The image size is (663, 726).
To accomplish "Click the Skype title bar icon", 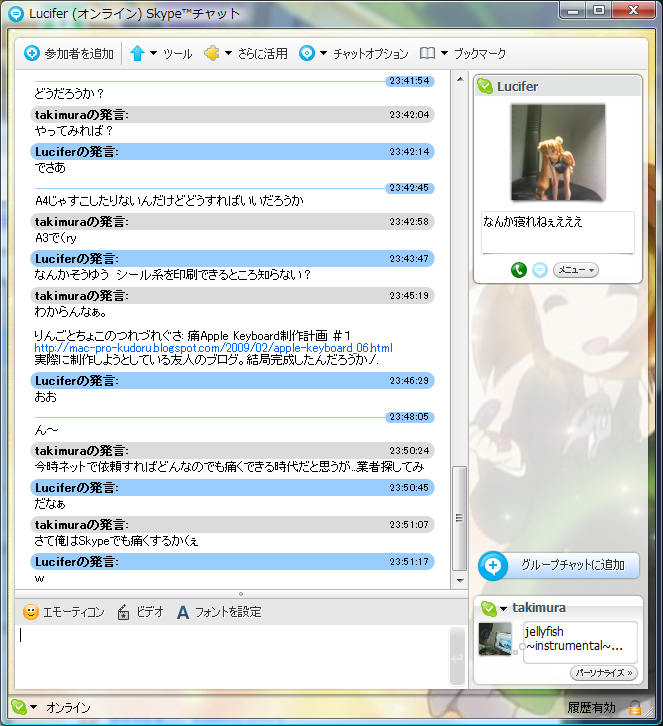I will (16, 14).
